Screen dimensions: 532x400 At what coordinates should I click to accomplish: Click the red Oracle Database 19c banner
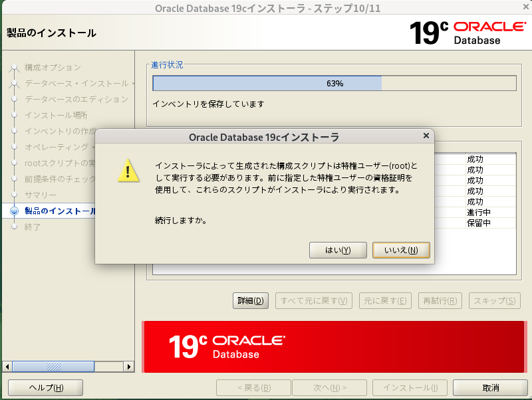pos(334,347)
